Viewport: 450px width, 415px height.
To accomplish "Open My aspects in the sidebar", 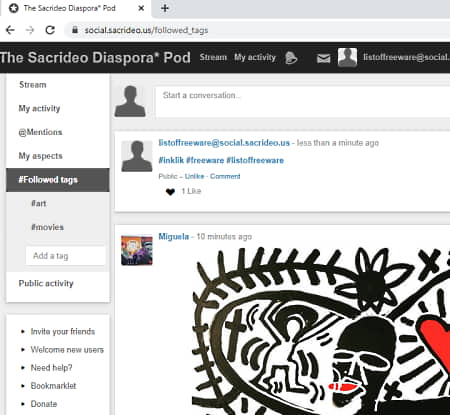I will pos(40,156).
